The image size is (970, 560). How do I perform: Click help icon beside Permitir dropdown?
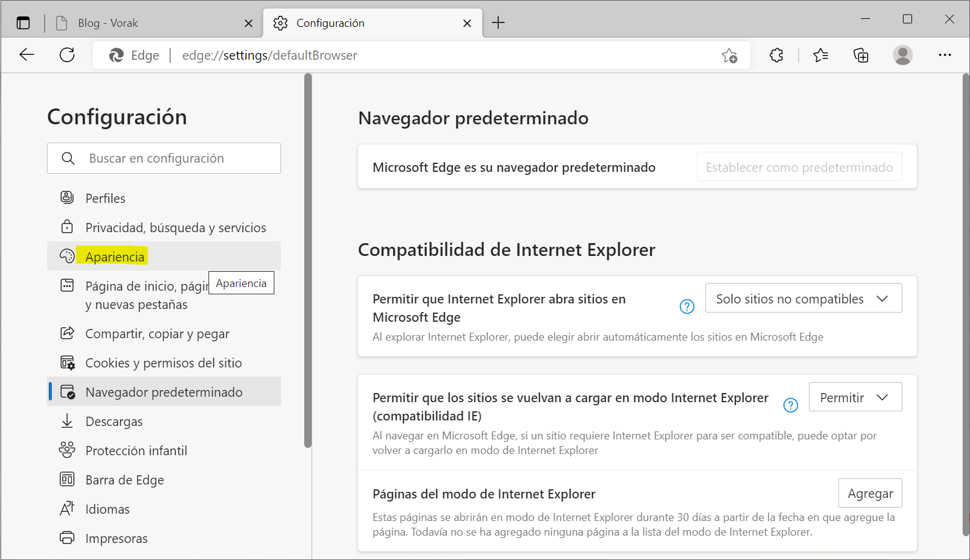791,405
